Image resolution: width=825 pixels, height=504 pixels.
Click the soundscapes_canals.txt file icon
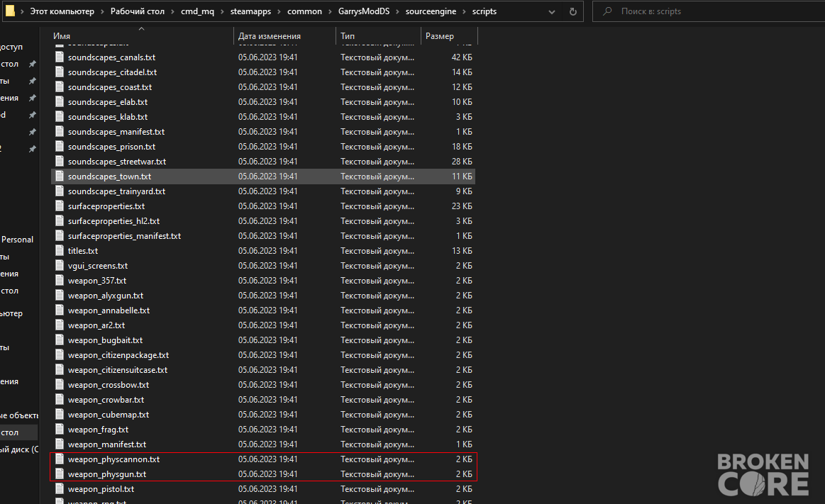pyautogui.click(x=60, y=57)
